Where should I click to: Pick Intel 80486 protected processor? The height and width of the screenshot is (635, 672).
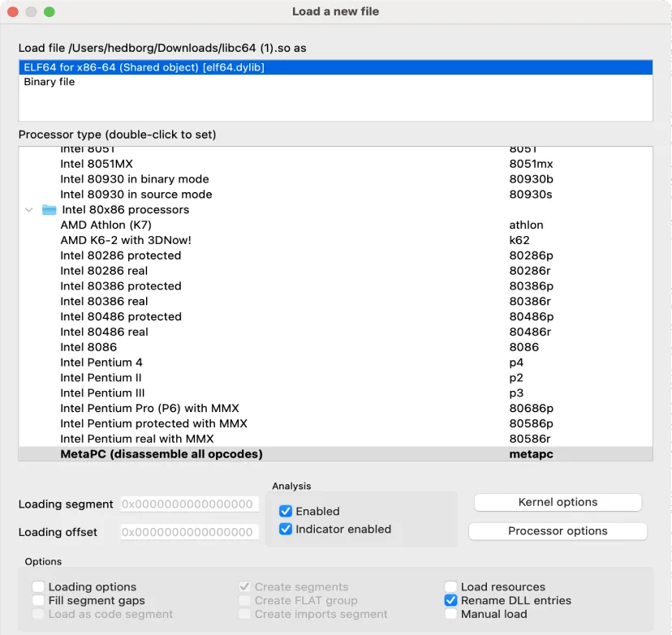pyautogui.click(x=335, y=316)
